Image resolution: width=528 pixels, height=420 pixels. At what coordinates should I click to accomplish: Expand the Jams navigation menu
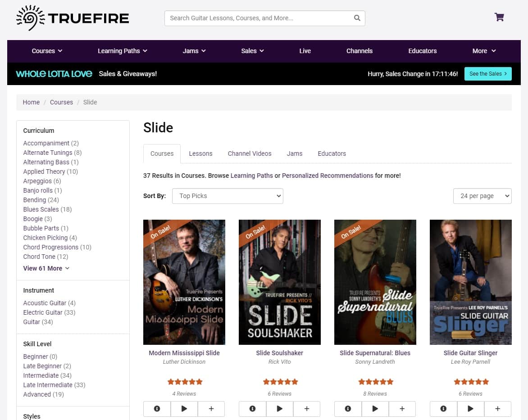pyautogui.click(x=194, y=51)
